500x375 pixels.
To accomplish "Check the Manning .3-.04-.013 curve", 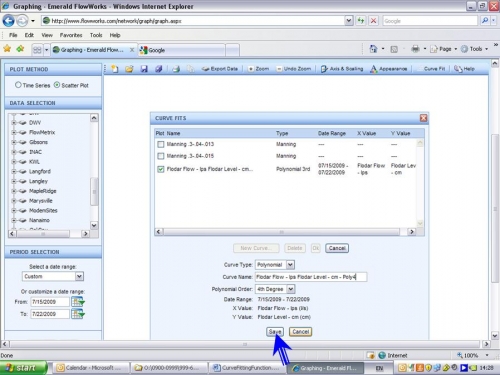I will [161, 144].
